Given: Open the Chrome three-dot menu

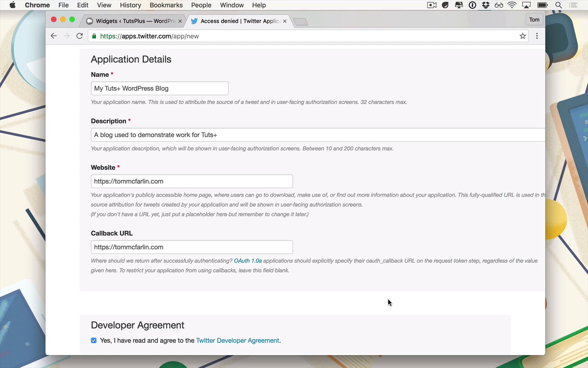Looking at the screenshot, I should (537, 36).
